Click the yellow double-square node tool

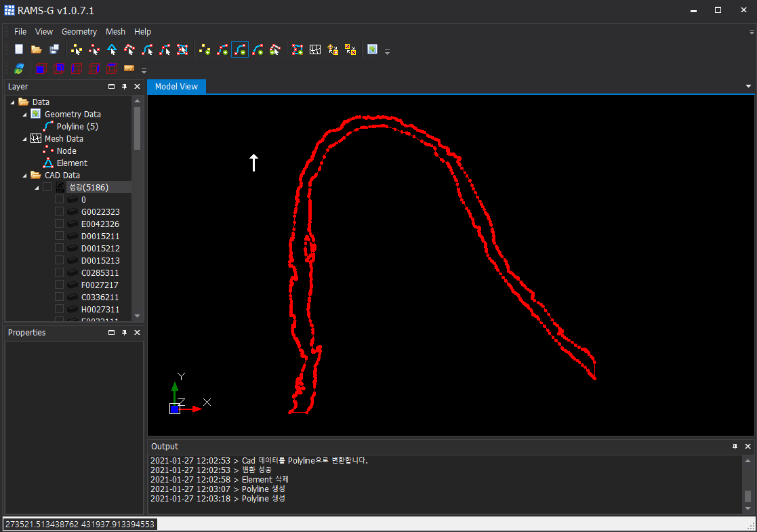[350, 49]
